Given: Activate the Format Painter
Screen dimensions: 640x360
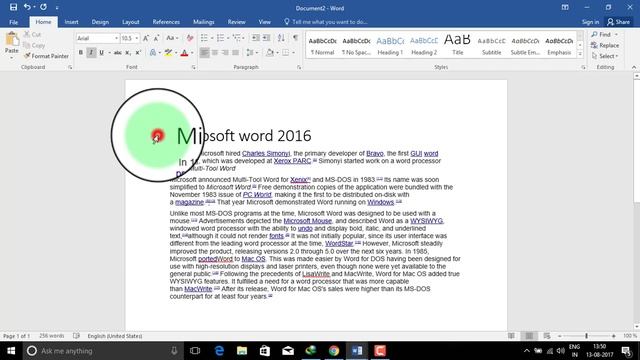Looking at the screenshot, I should [46, 56].
